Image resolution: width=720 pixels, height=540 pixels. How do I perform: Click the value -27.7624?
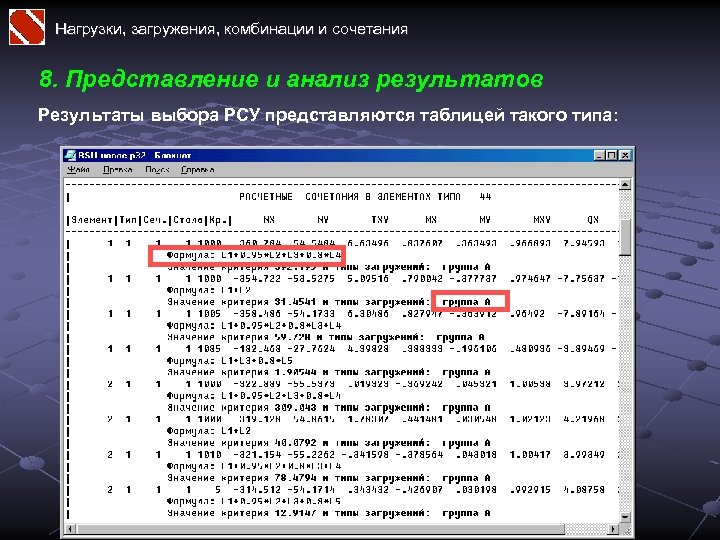311,349
